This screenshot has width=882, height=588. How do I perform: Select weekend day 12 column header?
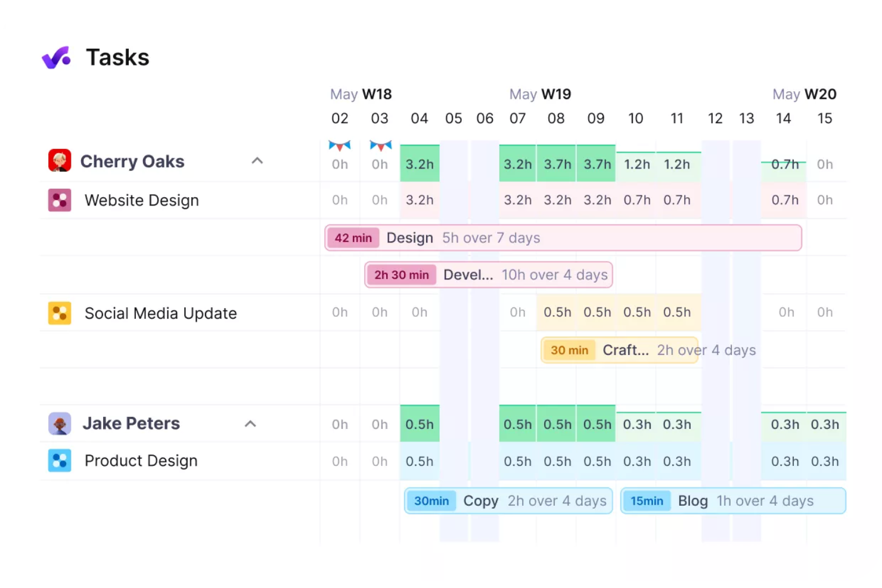(715, 119)
